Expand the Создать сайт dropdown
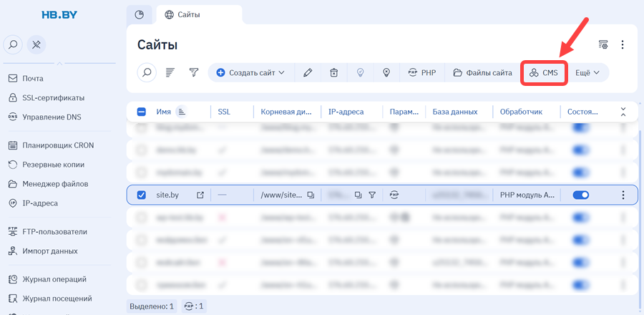Image resolution: width=644 pixels, height=315 pixels. (x=250, y=73)
